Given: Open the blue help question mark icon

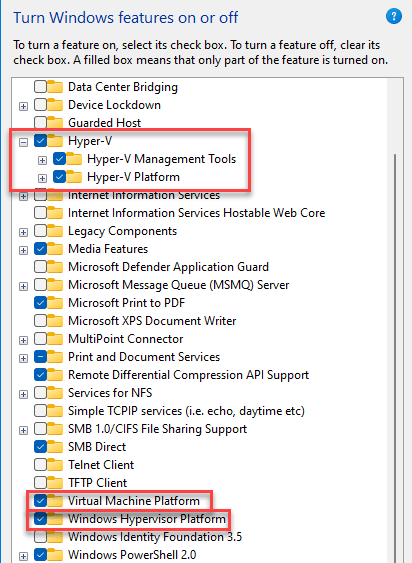Looking at the screenshot, I should [394, 17].
